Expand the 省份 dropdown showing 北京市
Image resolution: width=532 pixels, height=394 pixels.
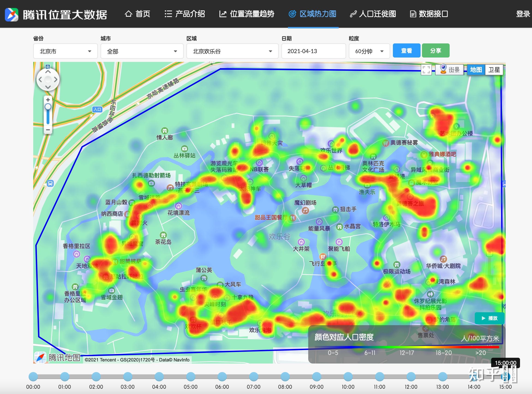(x=65, y=51)
